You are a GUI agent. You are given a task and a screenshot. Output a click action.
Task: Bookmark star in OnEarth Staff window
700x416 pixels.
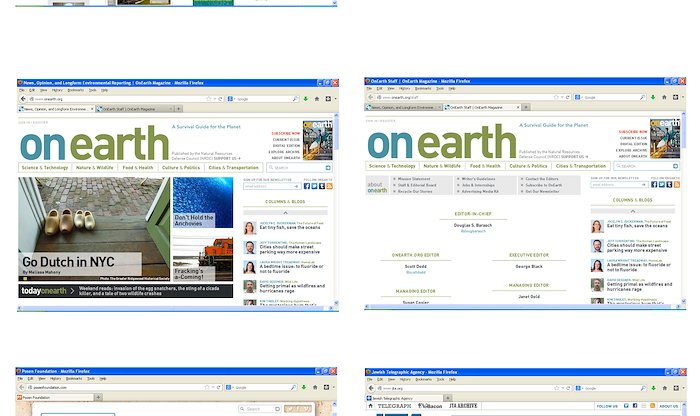(x=556, y=97)
